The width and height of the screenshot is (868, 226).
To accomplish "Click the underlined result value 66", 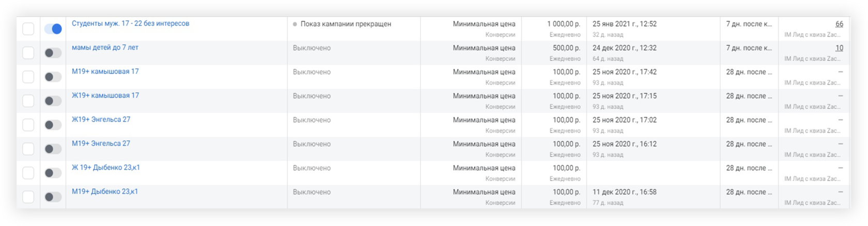I will click(x=839, y=24).
